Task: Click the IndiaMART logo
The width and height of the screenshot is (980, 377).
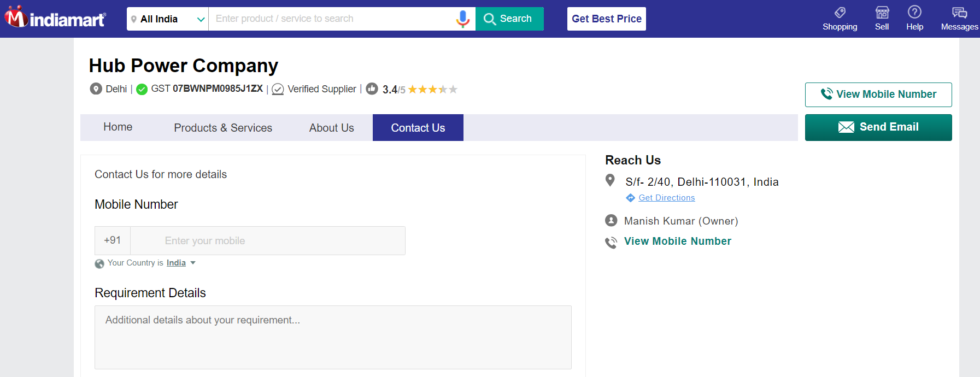Action: pos(55,19)
